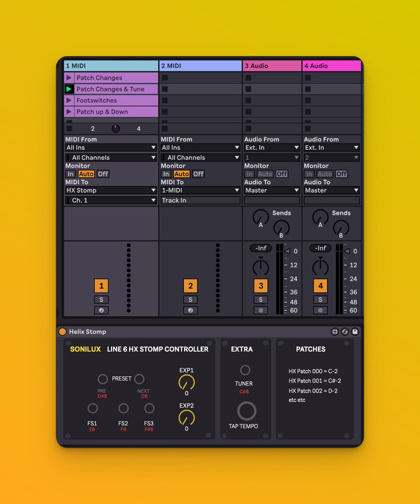Click the TAP TEMPO round button
Screen dimensions: 420x504
[246, 411]
